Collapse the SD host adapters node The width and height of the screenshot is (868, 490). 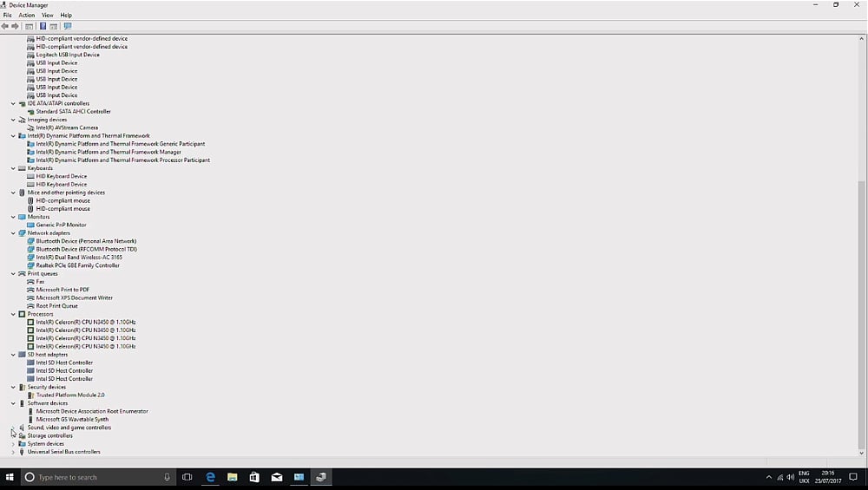pyautogui.click(x=13, y=355)
